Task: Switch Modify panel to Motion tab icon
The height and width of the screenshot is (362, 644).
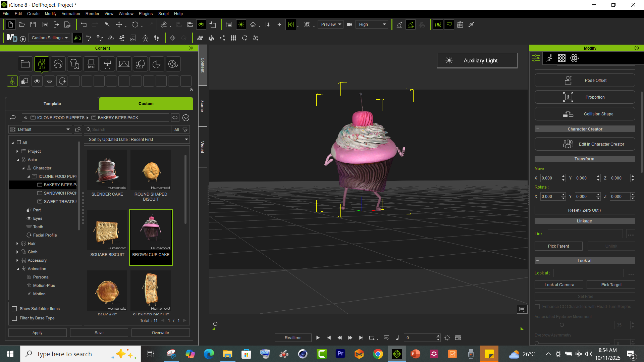Action: point(549,58)
